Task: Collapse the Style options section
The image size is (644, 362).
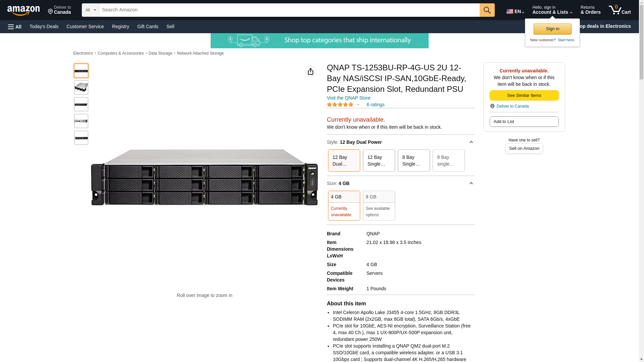Action: tap(471, 142)
